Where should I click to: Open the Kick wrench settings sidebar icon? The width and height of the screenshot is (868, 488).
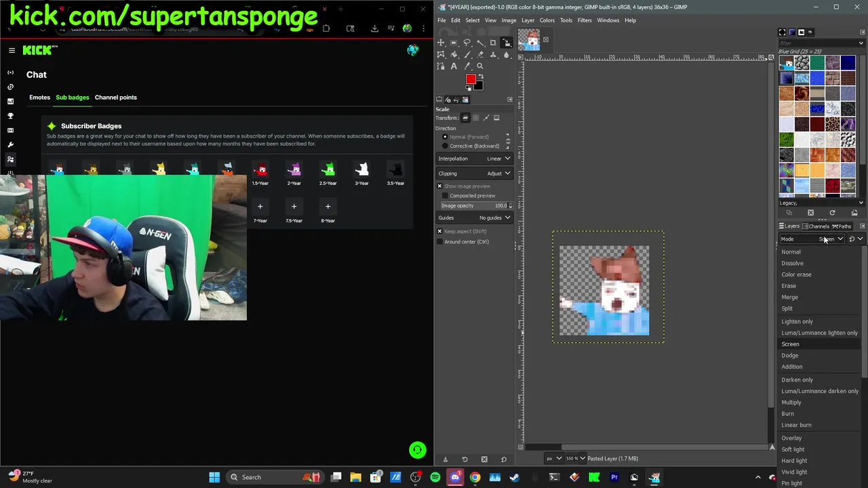pos(10,144)
